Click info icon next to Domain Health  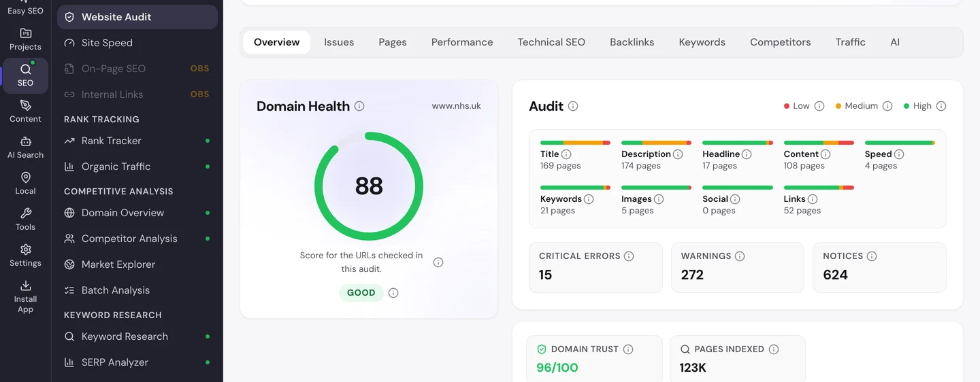pyautogui.click(x=359, y=106)
